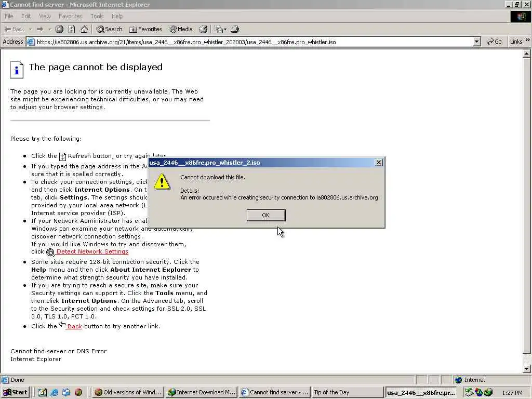Screen dimensions: 532x399
Task: Click the page icon in address bar
Action: point(31,42)
